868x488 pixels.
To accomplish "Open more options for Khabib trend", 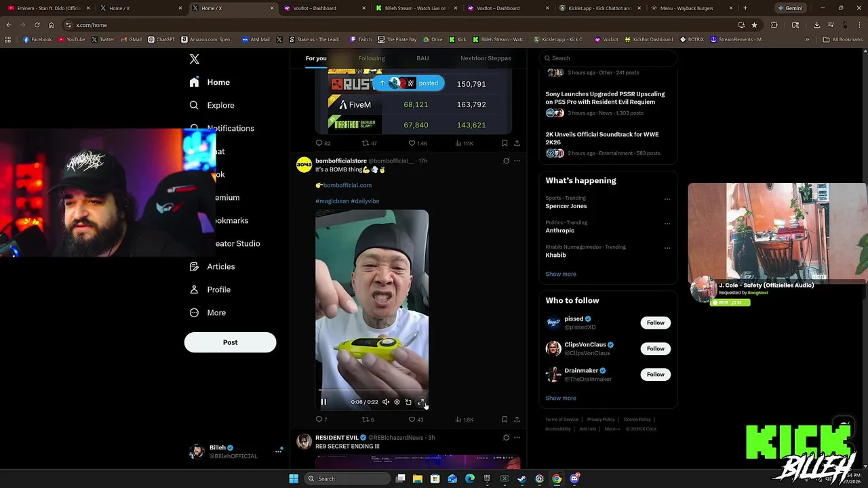I will [667, 248].
